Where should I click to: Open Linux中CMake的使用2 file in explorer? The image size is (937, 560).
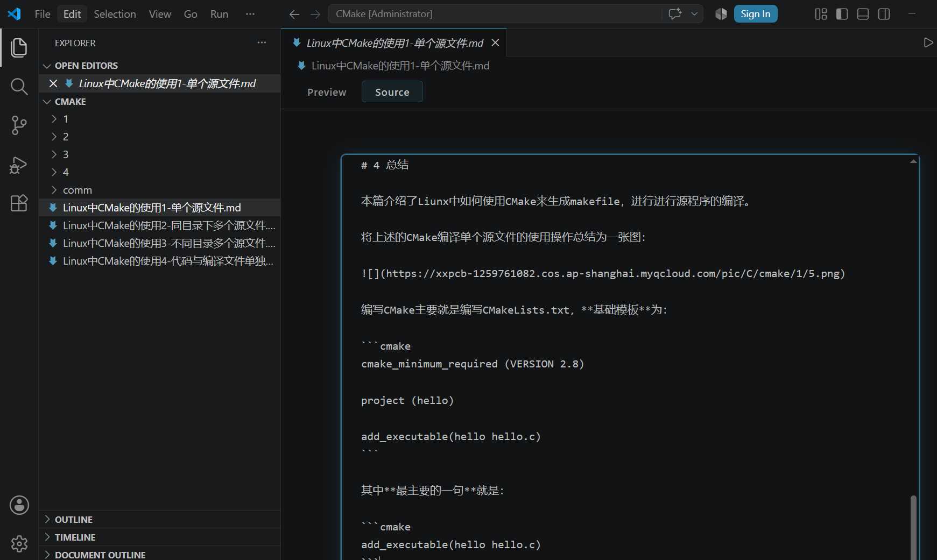pos(160,225)
